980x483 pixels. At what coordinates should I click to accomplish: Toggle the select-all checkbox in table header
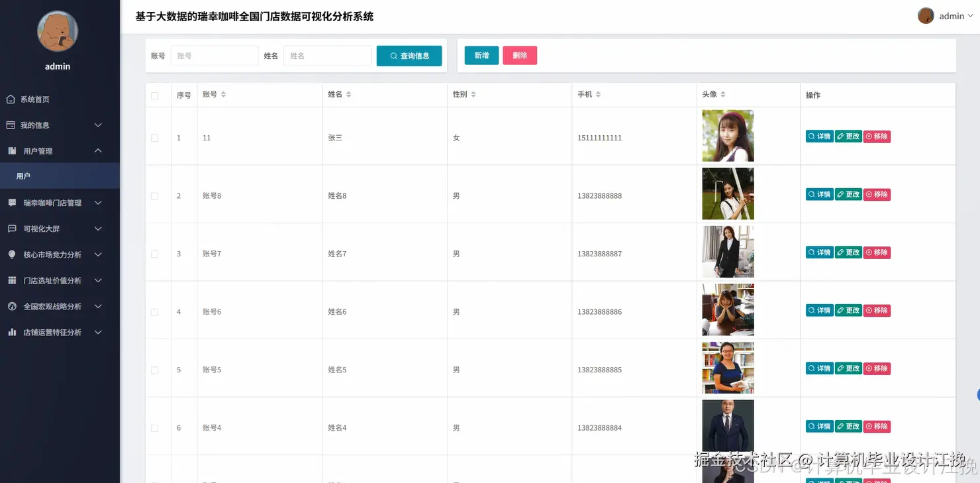coord(155,95)
